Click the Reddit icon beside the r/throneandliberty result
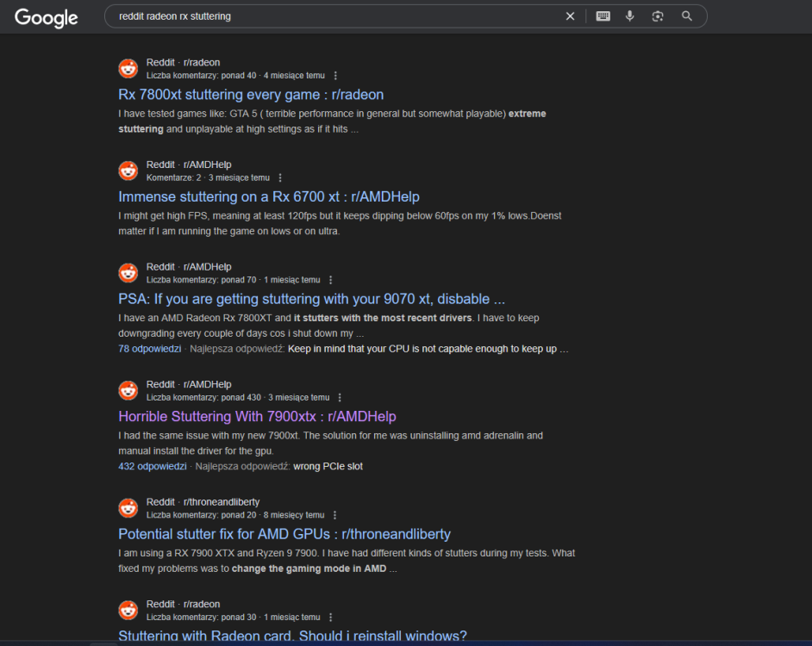The width and height of the screenshot is (812, 646). 128,507
